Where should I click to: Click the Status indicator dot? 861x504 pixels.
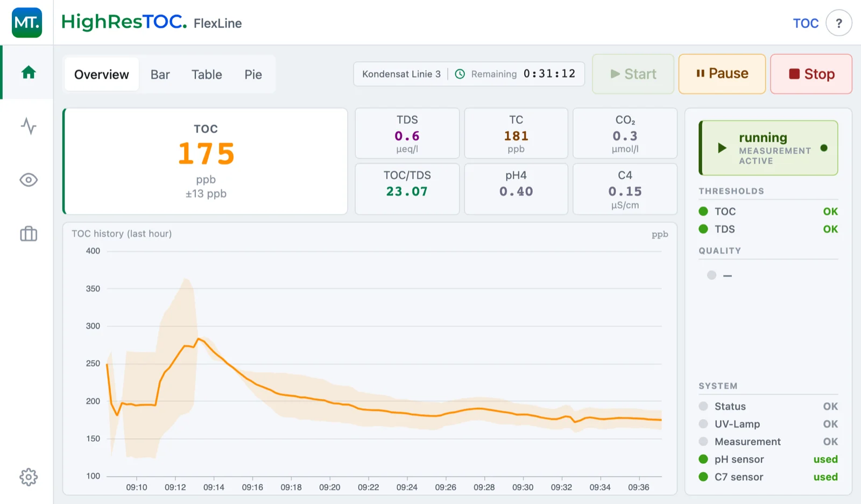click(703, 406)
